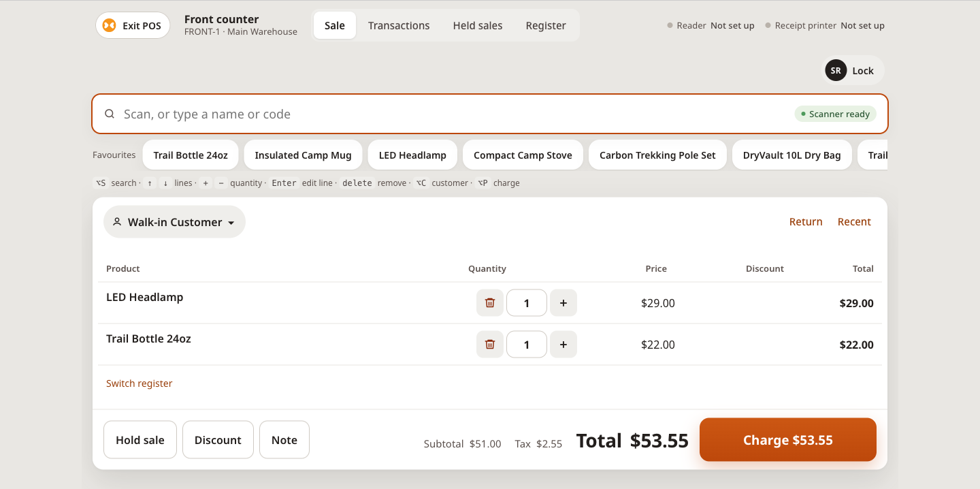Add Trail Bottle 24oz from favourites
Image resolution: width=980 pixels, height=489 pixels.
(191, 155)
